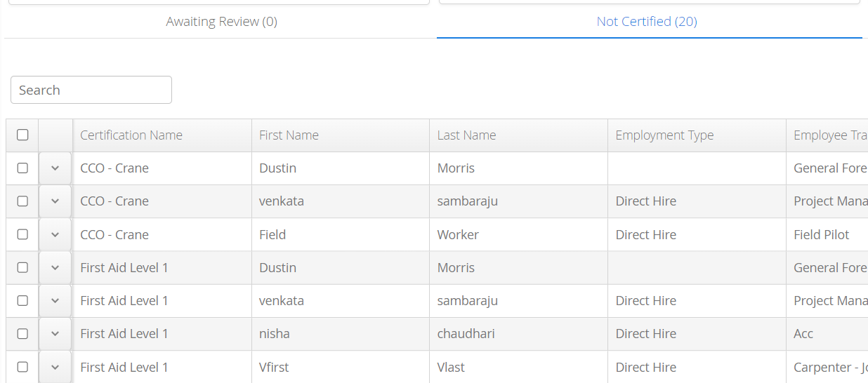Toggle the select-all checkbox in table header
This screenshot has height=383, width=868.
pyautogui.click(x=22, y=135)
